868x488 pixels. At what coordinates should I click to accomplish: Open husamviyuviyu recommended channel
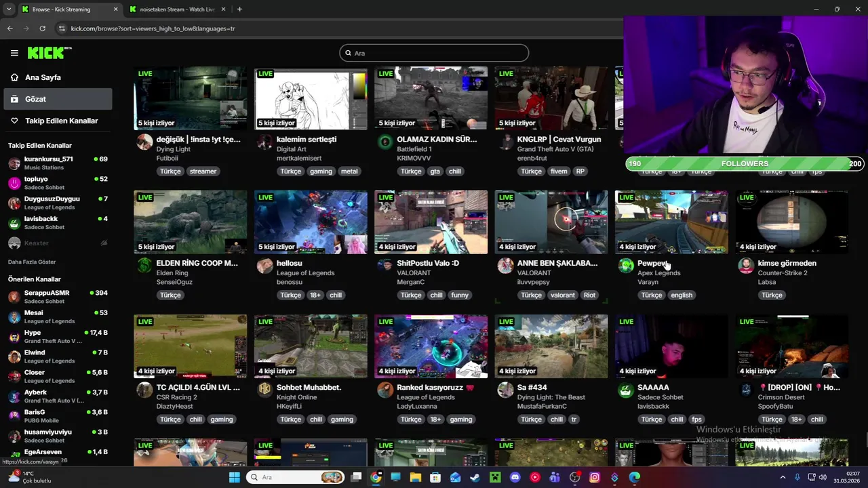pos(58,436)
